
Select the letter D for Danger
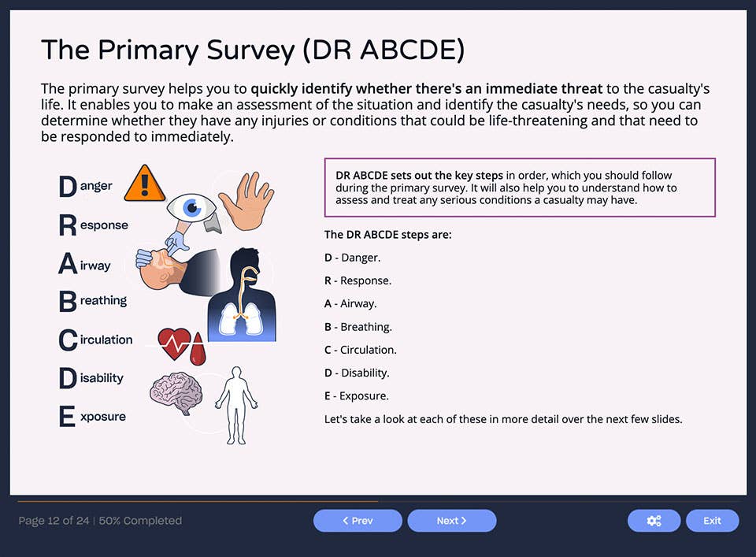[x=66, y=186]
